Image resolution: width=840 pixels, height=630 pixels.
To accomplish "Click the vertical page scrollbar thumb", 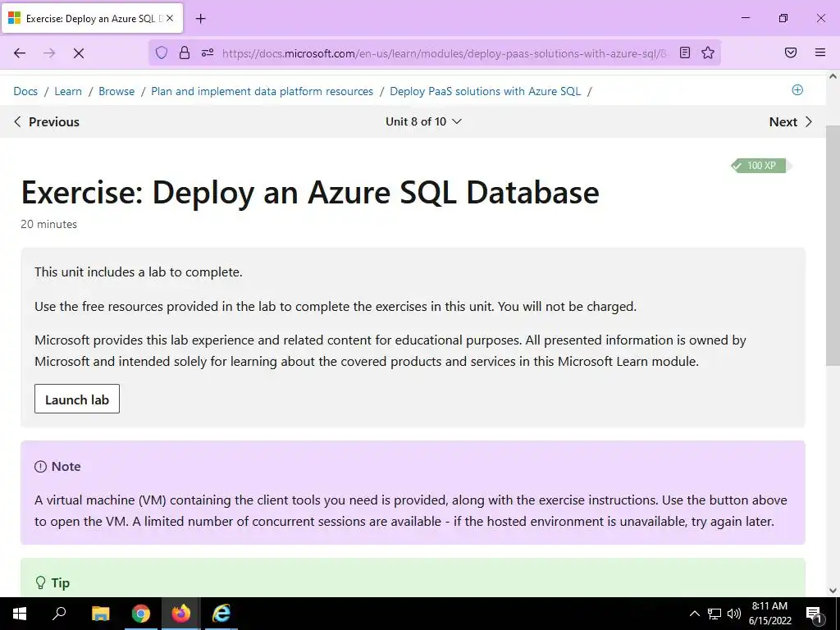I will [x=833, y=245].
